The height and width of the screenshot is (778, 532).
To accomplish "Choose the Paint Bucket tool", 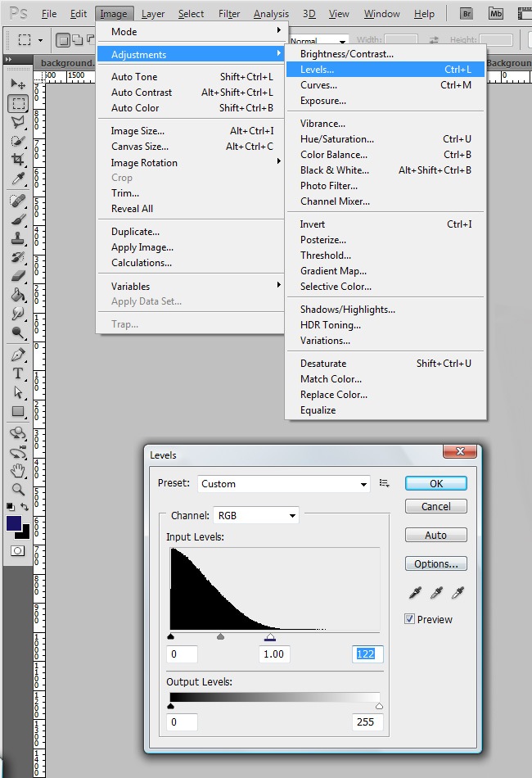I will pyautogui.click(x=18, y=295).
